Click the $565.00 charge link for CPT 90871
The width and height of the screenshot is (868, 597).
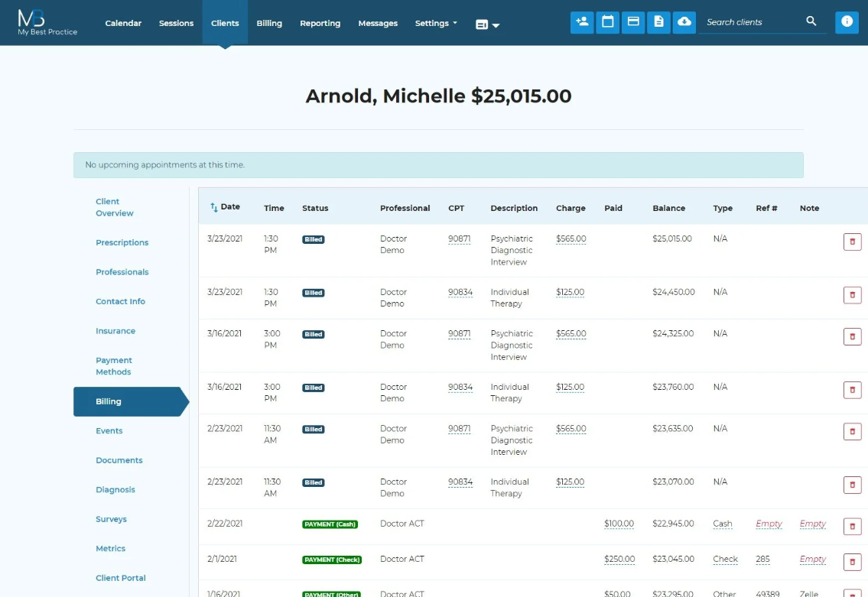(x=571, y=238)
